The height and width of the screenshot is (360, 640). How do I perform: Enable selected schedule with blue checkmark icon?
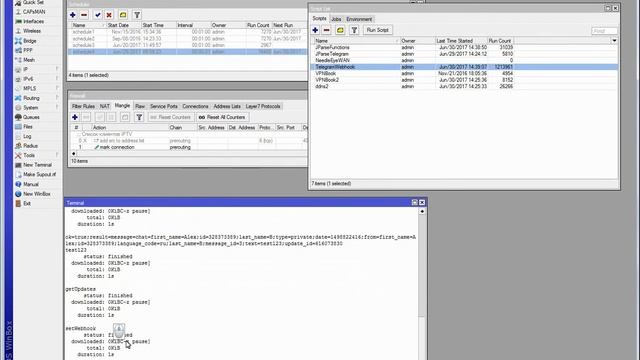click(x=98, y=15)
